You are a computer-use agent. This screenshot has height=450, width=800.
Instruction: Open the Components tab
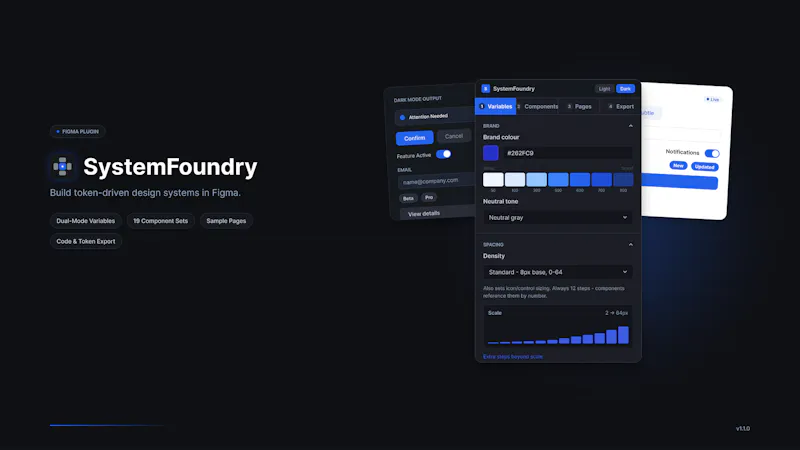(537, 107)
